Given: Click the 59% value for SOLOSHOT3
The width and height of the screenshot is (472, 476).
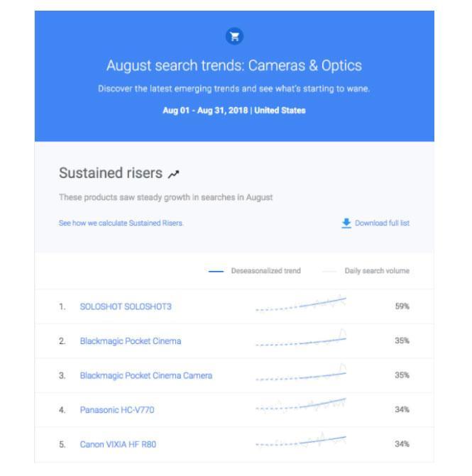Looking at the screenshot, I should pos(402,306).
